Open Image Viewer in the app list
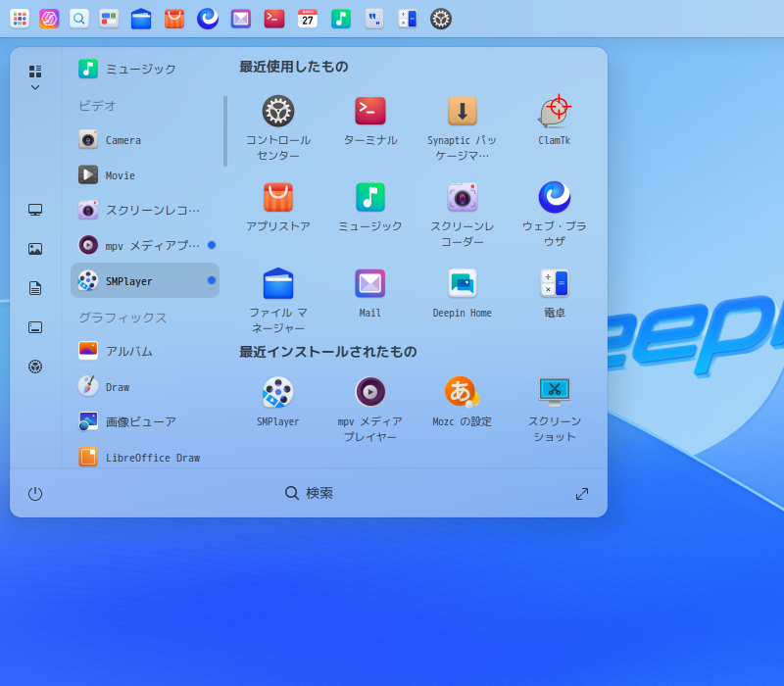Image resolution: width=784 pixels, height=686 pixels. [x=145, y=421]
